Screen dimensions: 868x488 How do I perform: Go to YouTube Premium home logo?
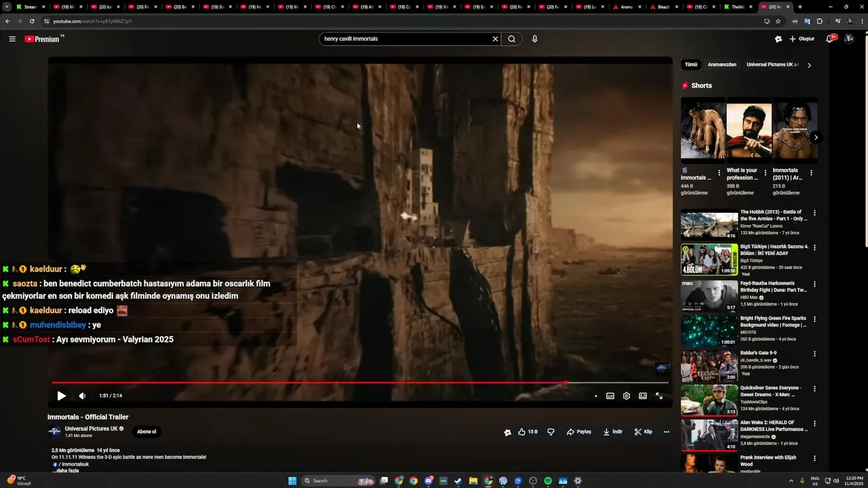point(43,39)
